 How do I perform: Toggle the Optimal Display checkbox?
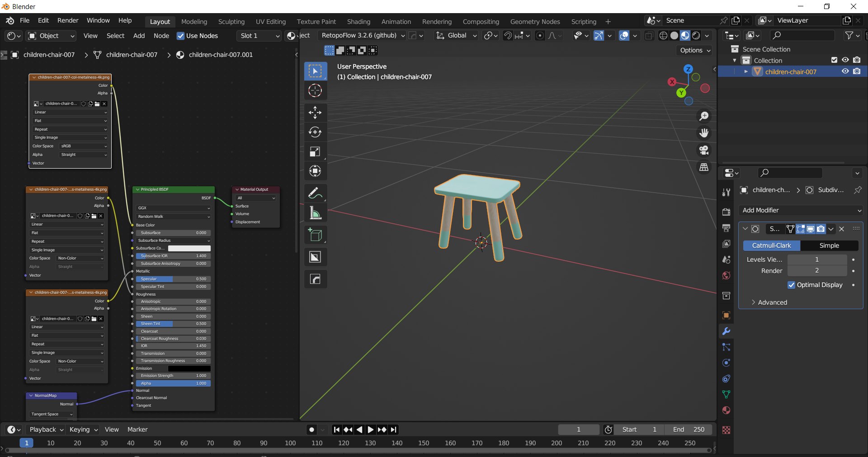[791, 285]
